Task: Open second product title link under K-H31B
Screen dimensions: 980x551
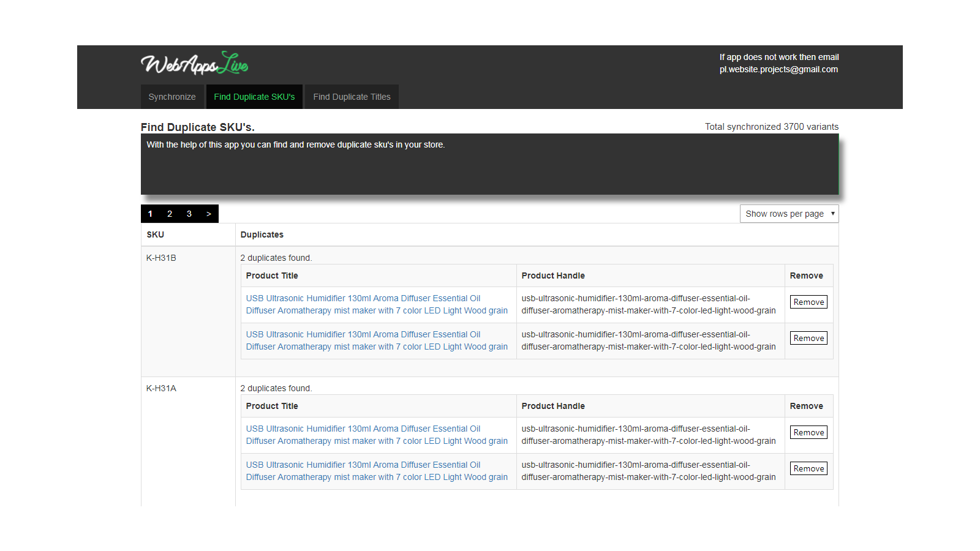Action: point(376,340)
